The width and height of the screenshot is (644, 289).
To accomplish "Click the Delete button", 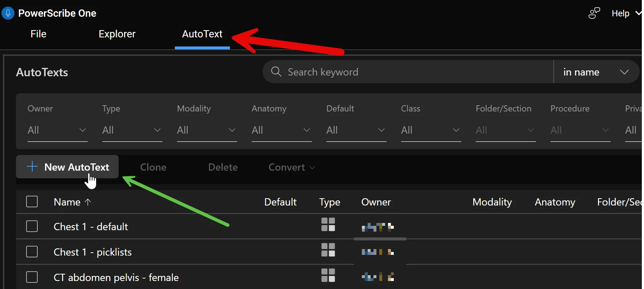I will coord(223,167).
